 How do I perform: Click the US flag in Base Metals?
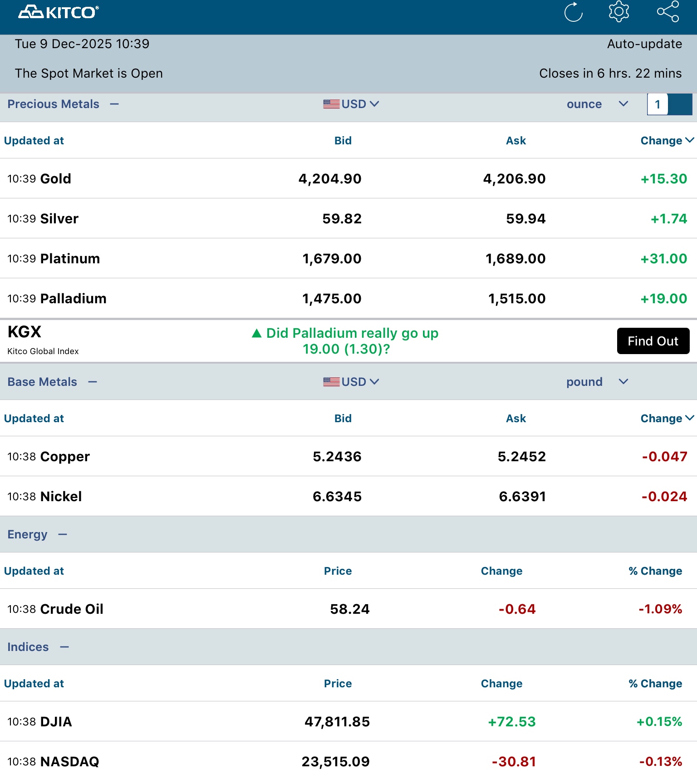[x=331, y=382]
